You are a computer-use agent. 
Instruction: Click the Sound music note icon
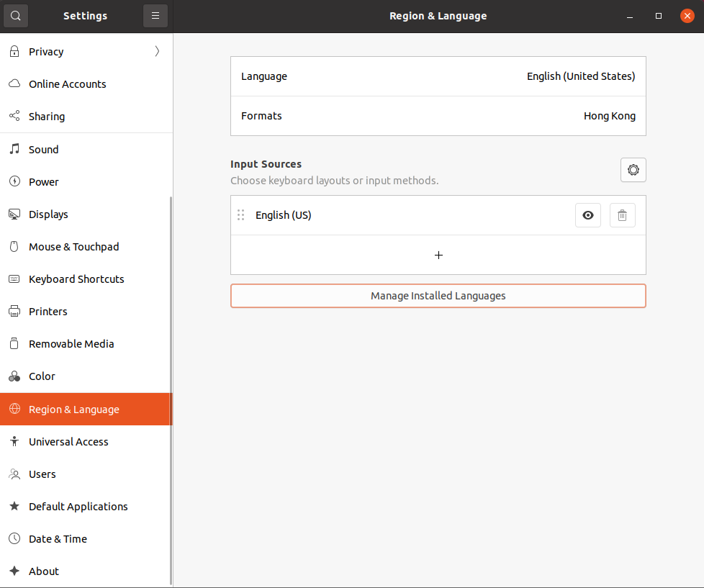click(x=14, y=150)
